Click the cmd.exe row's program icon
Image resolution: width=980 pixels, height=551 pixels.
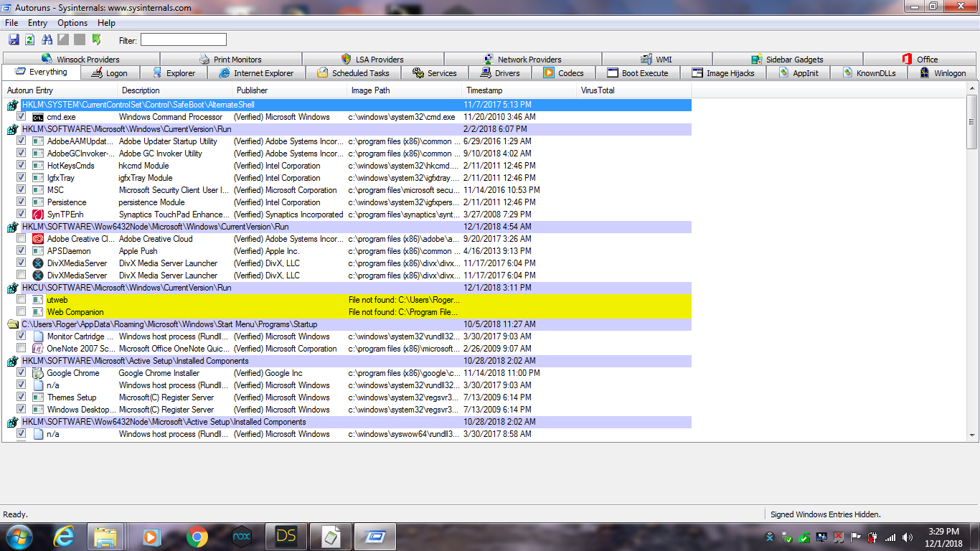(x=38, y=117)
